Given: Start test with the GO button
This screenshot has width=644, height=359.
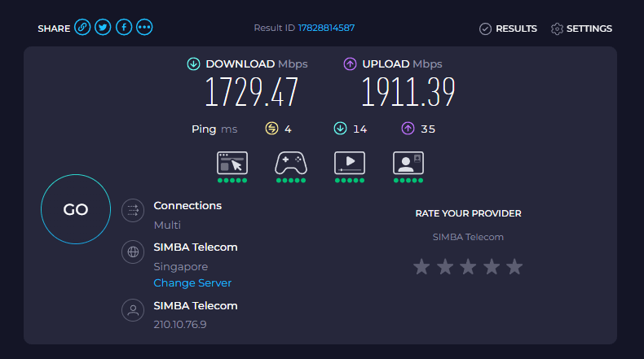Looking at the screenshot, I should click(x=76, y=209).
